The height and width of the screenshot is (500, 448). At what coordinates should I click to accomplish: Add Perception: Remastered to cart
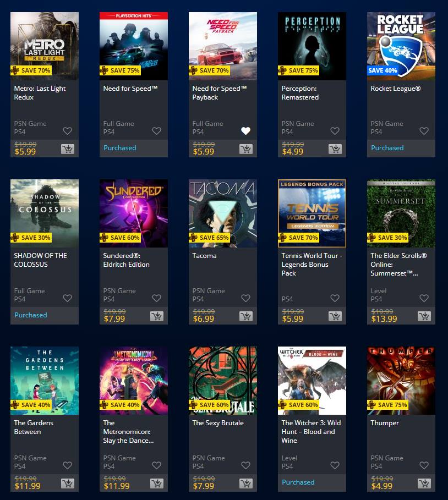335,149
